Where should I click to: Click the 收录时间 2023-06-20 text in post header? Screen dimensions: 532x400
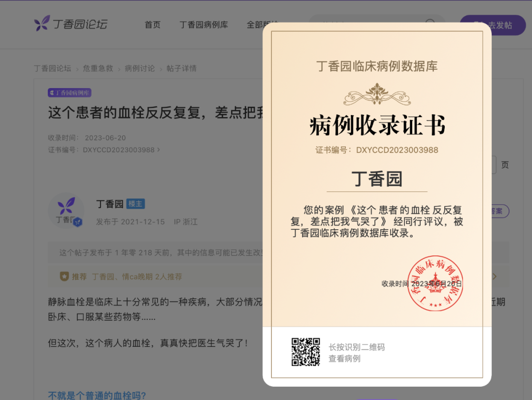pyautogui.click(x=87, y=138)
